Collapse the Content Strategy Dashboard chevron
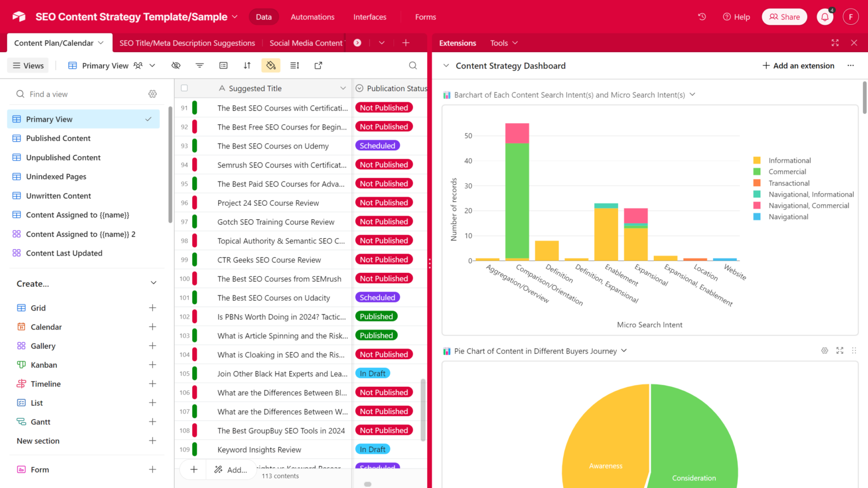This screenshot has width=868, height=488. (446, 66)
